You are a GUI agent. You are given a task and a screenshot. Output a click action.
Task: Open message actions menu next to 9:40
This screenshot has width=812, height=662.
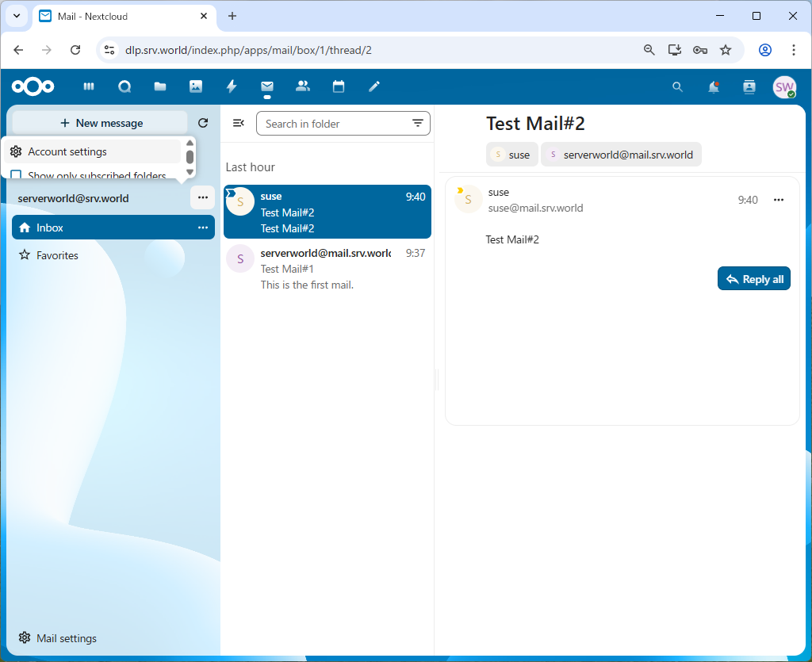(x=779, y=200)
